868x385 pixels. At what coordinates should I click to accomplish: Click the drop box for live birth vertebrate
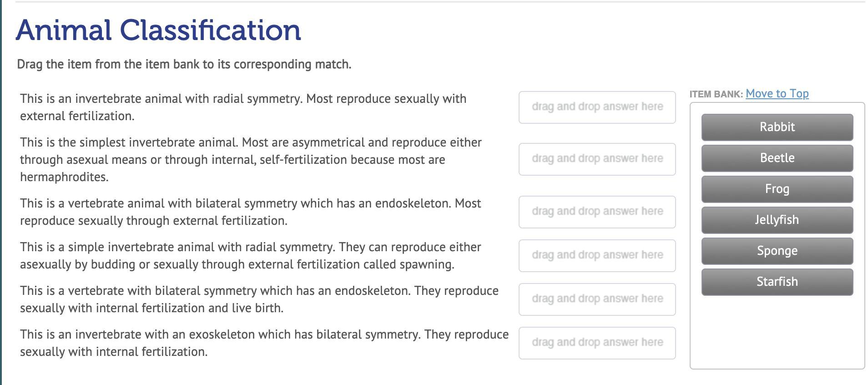click(597, 299)
